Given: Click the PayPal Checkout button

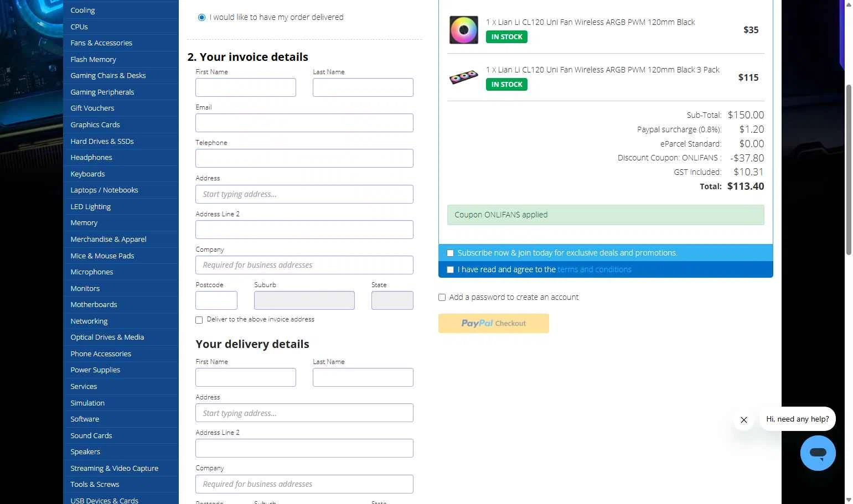Looking at the screenshot, I should pos(494,323).
